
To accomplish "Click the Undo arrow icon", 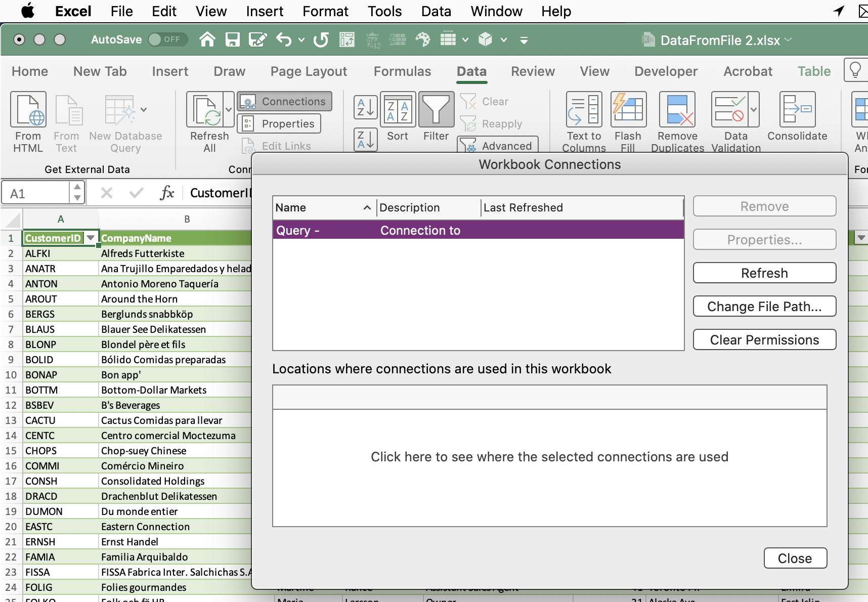I will tap(284, 39).
